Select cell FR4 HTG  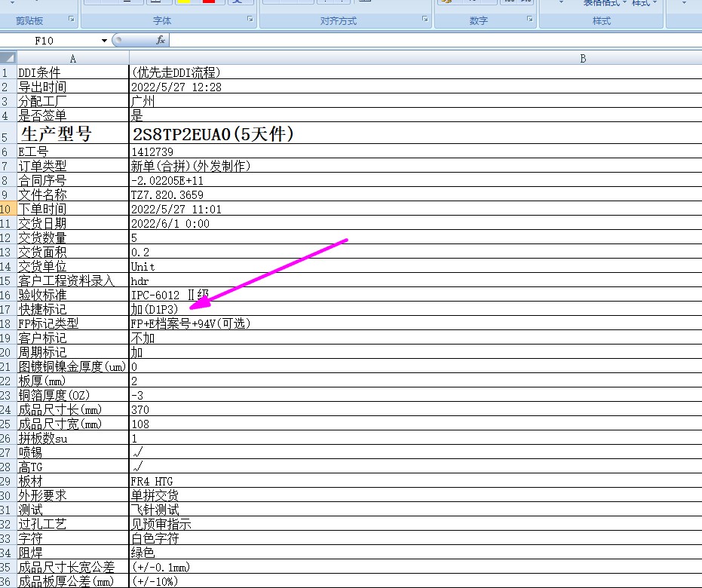click(x=415, y=481)
